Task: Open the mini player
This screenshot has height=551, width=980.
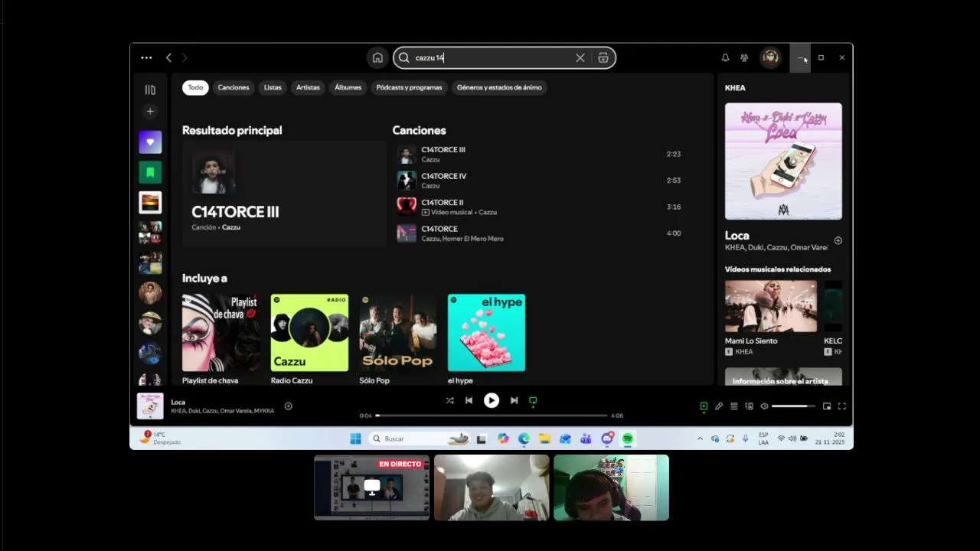Action: point(827,406)
